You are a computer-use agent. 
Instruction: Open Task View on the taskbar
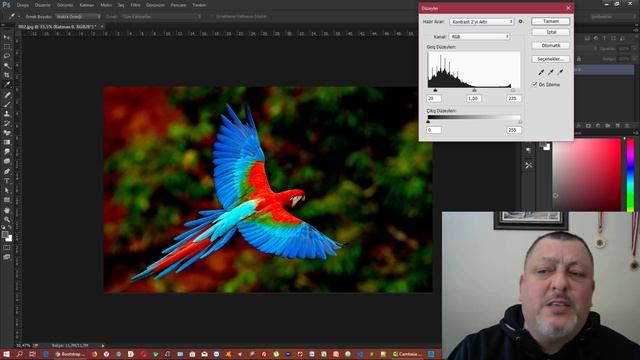point(32,354)
